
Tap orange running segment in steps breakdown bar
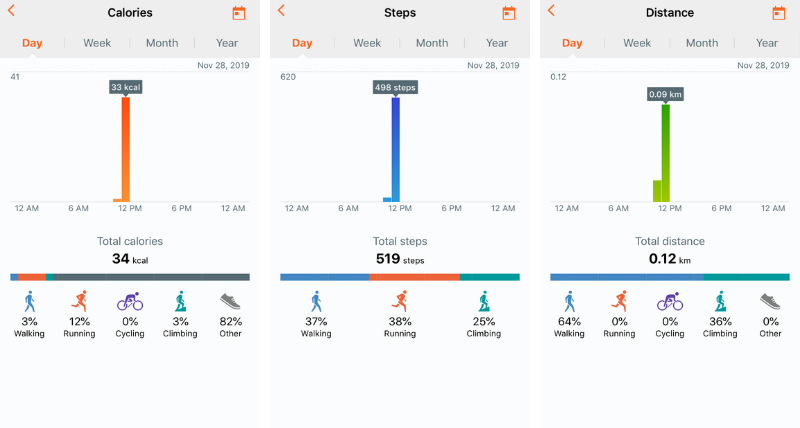[414, 277]
